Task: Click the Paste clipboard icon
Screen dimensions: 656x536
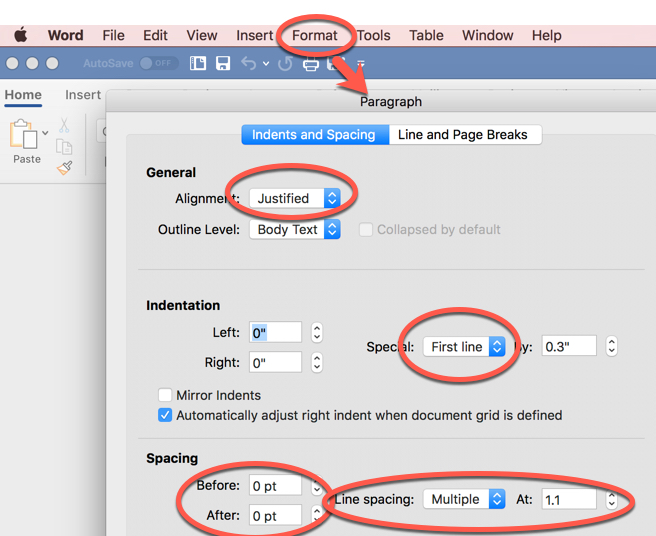Action: (x=23, y=134)
